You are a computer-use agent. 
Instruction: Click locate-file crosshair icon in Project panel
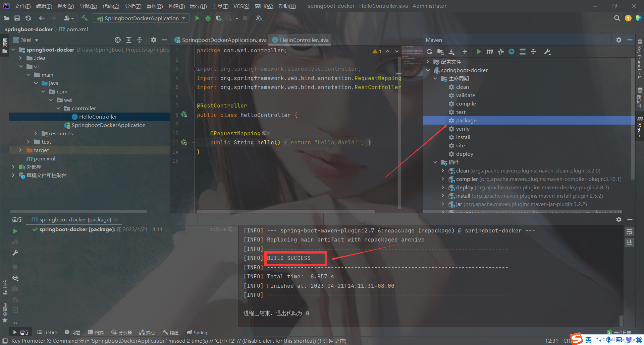(118, 40)
